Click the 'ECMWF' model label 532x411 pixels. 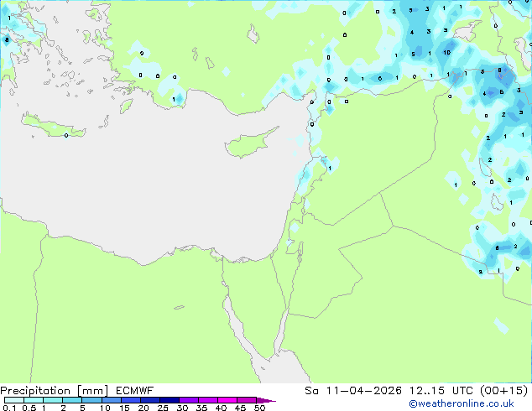[x=135, y=391]
